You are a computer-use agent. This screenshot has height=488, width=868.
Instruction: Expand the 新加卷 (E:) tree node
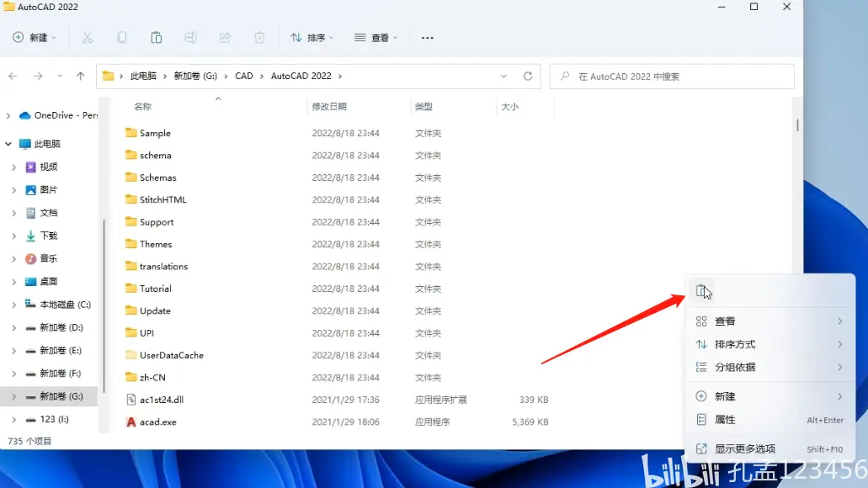pos(13,351)
